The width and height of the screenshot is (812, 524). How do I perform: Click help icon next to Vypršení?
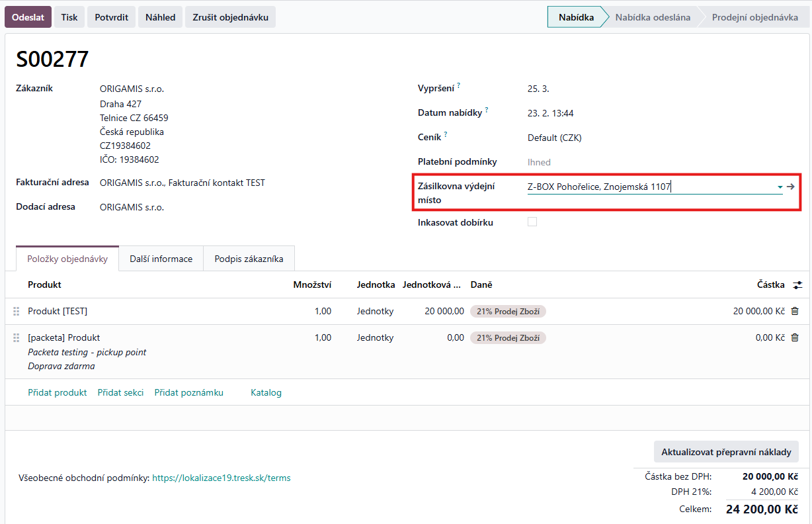(x=459, y=85)
